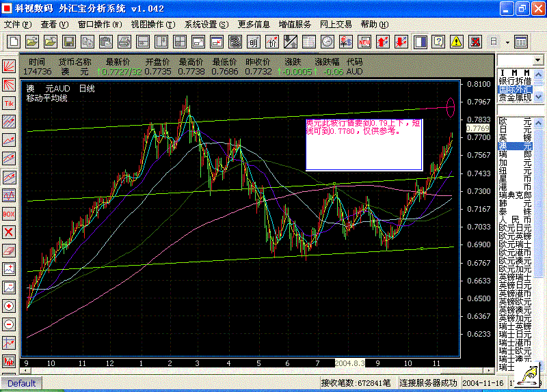The height and width of the screenshot is (392, 547).
Task: Open the 帮助(H) menu
Action: [x=374, y=25]
